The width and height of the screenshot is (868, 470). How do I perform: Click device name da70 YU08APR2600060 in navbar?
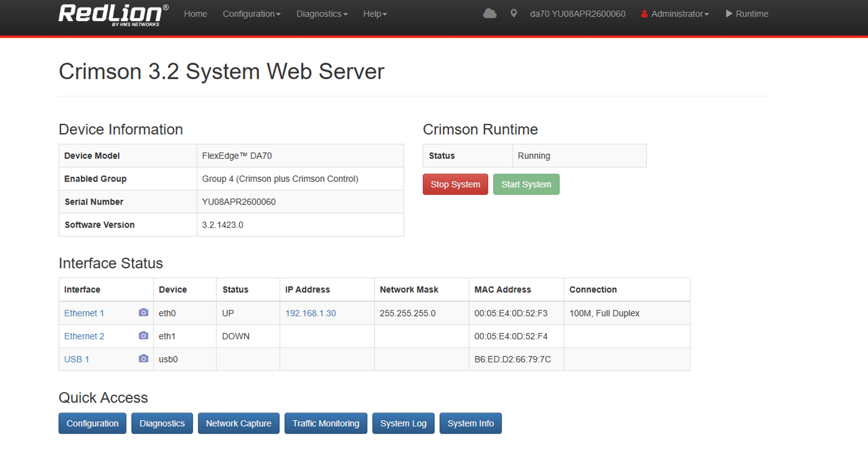[x=577, y=14]
